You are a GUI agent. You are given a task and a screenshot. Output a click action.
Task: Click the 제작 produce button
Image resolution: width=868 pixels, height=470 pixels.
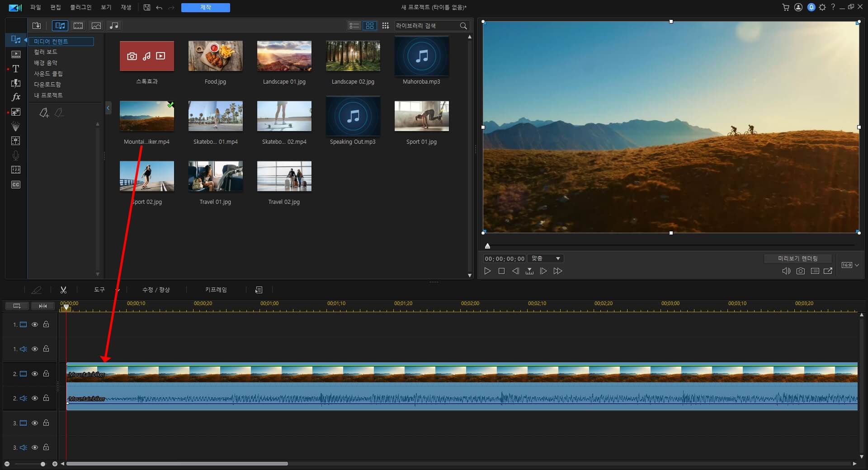(x=206, y=8)
